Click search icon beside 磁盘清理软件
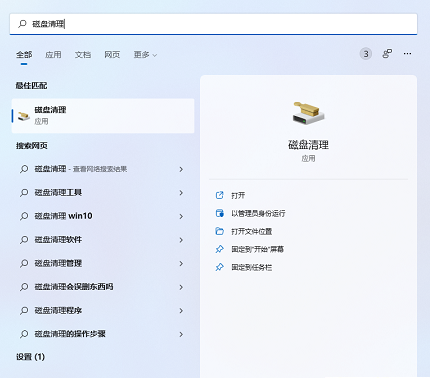 (24, 240)
